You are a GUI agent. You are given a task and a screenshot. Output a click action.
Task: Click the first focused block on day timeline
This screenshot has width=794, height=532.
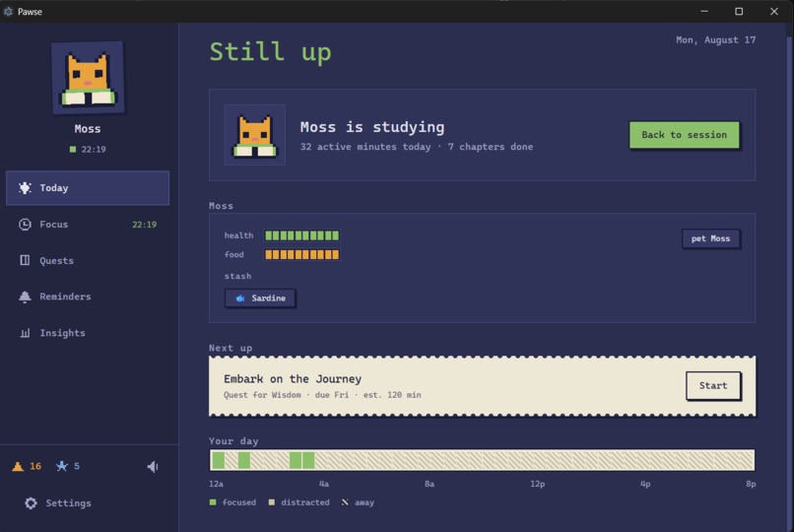tap(219, 460)
